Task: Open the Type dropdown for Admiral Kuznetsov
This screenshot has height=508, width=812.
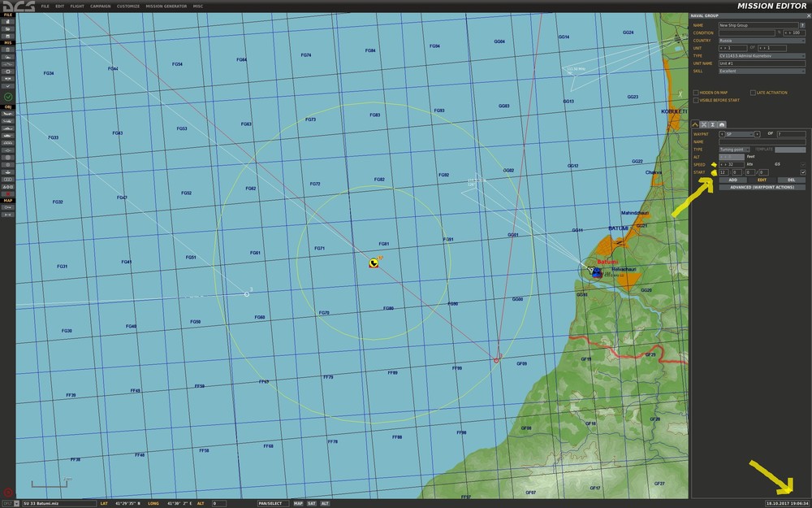Action: click(762, 56)
